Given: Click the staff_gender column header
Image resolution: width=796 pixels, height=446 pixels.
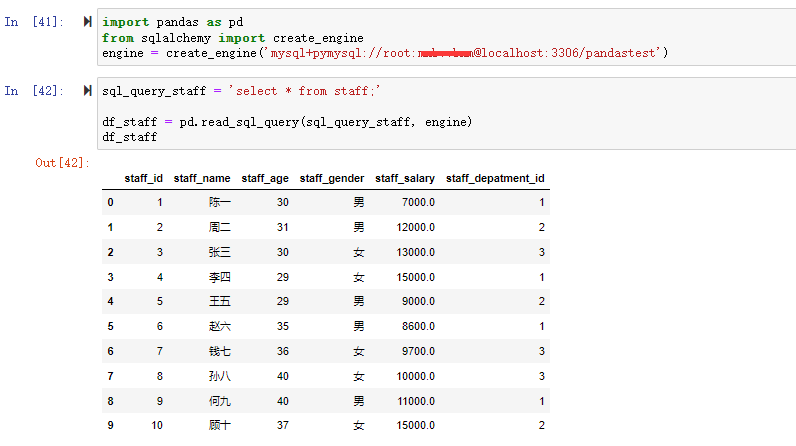Looking at the screenshot, I should (x=331, y=179).
